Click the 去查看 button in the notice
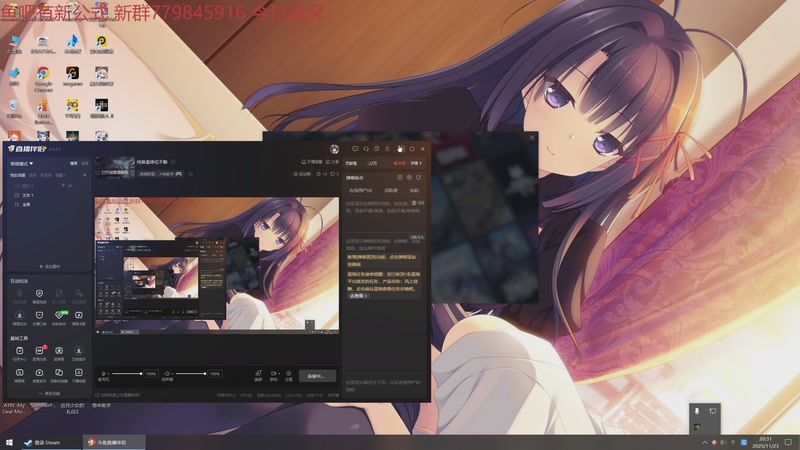 click(x=358, y=295)
